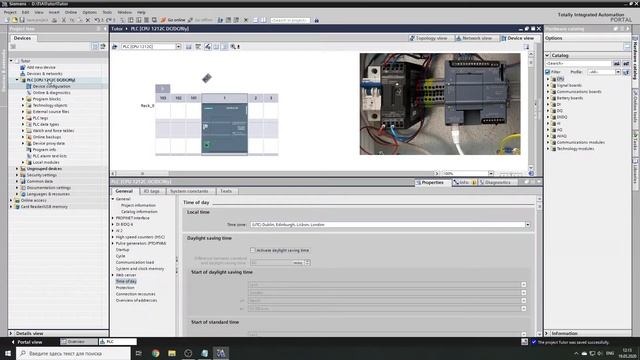Expand the Details view panel
Image resolution: width=640 pixels, height=360 pixels.
point(11,333)
